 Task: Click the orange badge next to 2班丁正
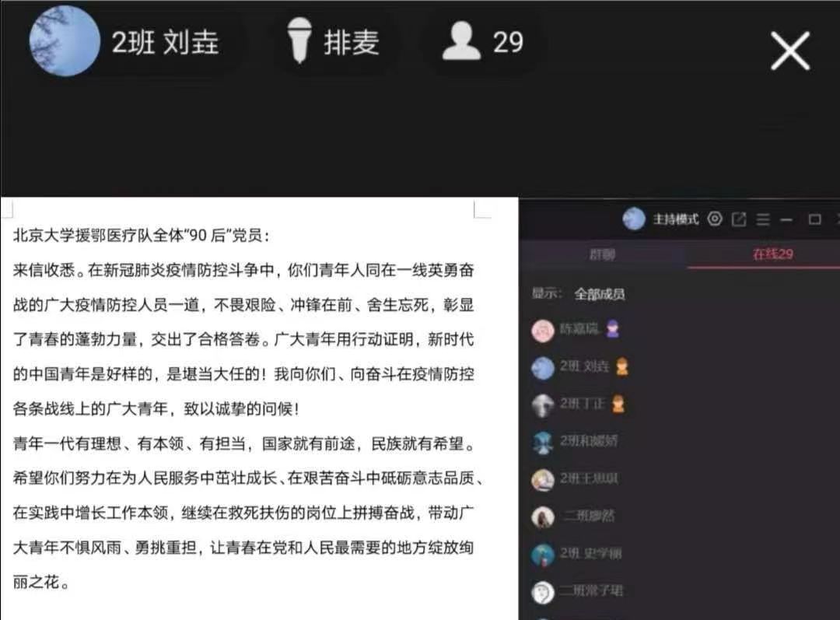[x=618, y=404]
